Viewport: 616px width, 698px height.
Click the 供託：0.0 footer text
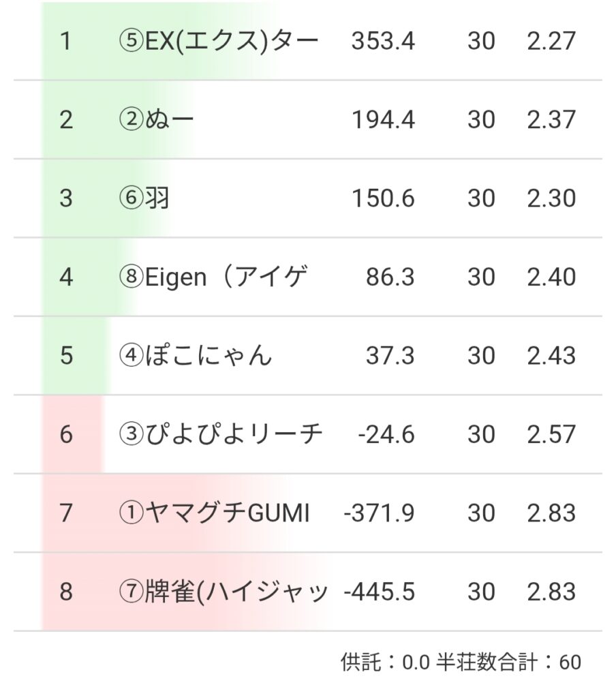pos(384,662)
